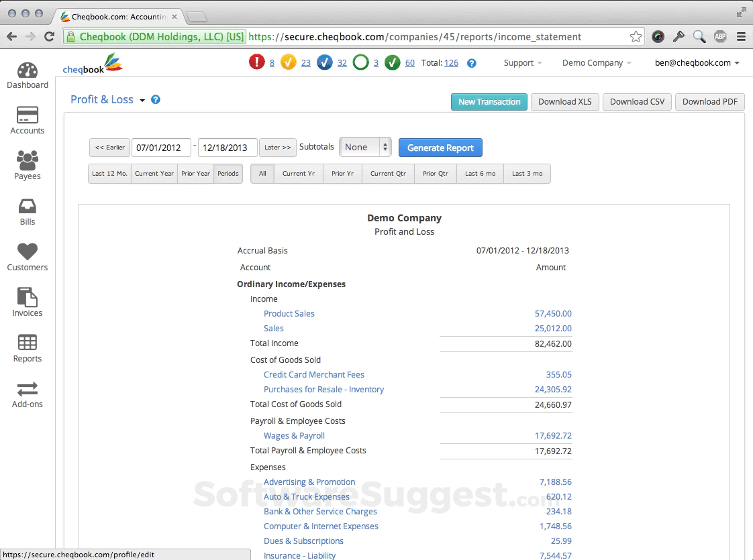
Task: Click the Generate Report button
Action: coord(440,147)
